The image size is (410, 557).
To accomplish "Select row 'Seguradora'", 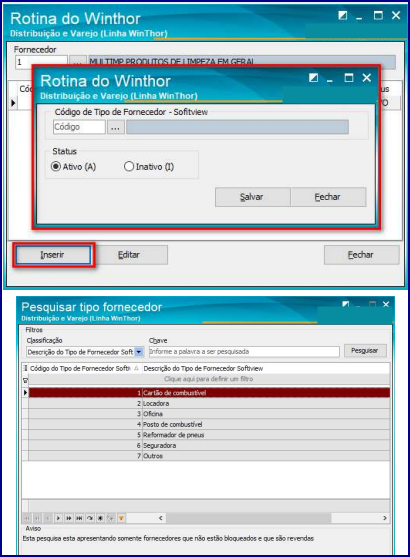I will point(209,445).
